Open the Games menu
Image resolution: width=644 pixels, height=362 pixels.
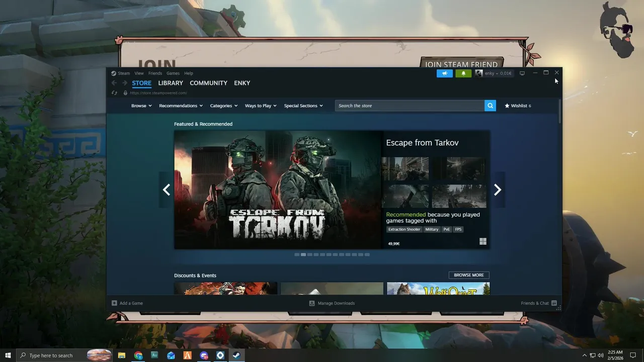point(173,73)
